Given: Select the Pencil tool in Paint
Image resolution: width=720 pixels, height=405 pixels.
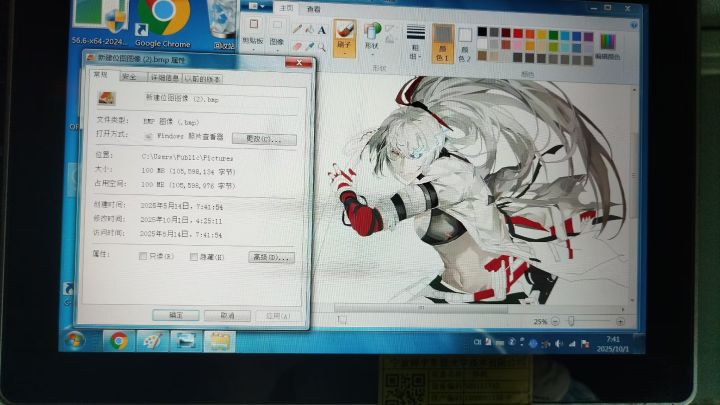Looking at the screenshot, I should (297, 30).
